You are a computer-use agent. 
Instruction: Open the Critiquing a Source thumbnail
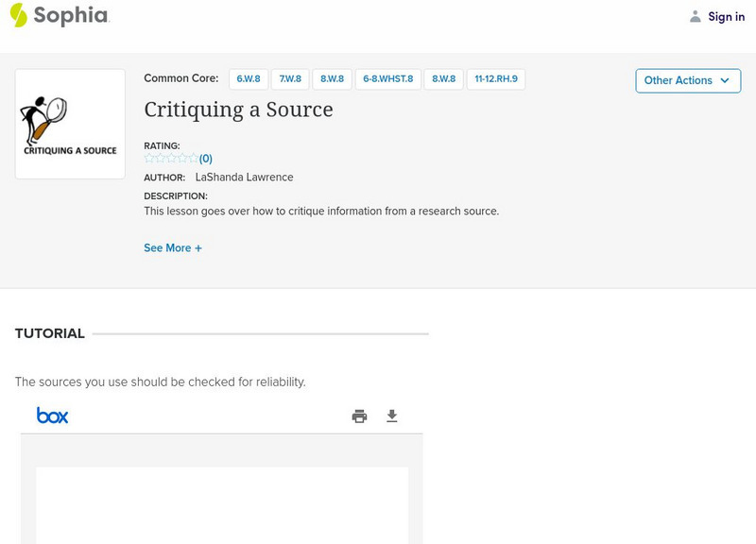(70, 124)
